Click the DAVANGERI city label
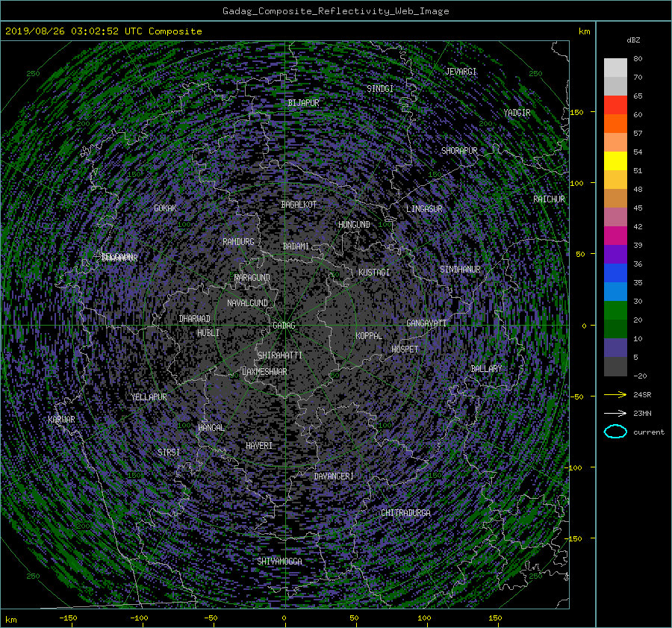The width and height of the screenshot is (672, 628). coord(334,476)
